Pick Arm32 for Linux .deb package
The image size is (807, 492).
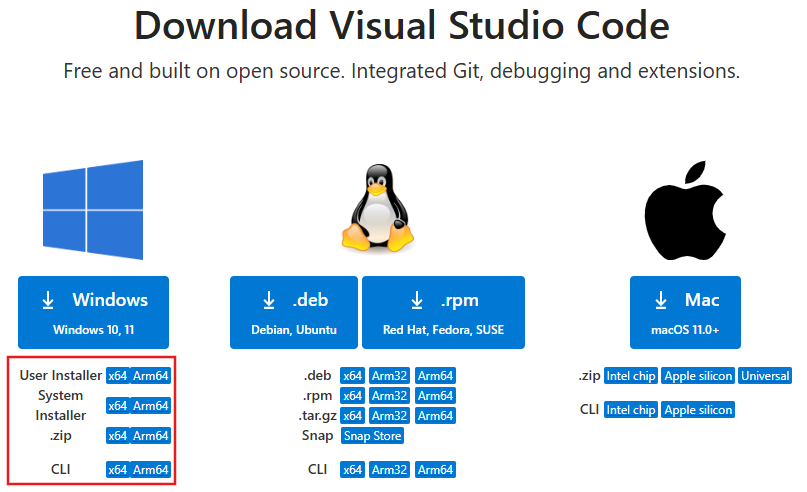390,376
